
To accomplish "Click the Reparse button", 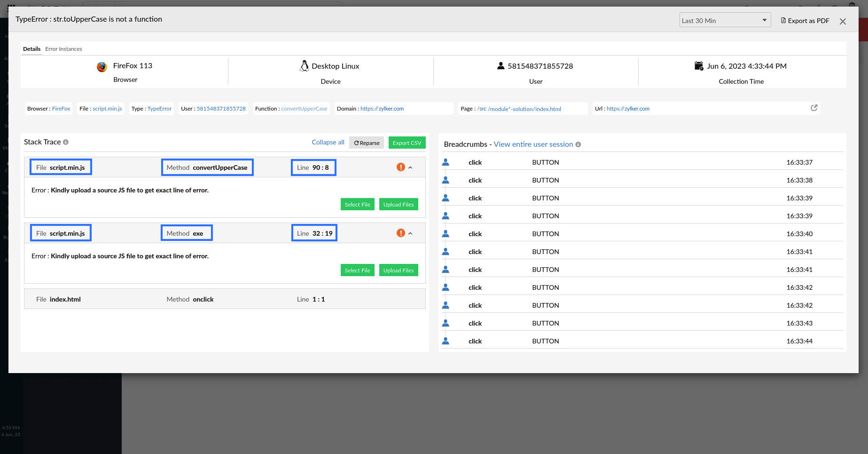I will [x=367, y=143].
